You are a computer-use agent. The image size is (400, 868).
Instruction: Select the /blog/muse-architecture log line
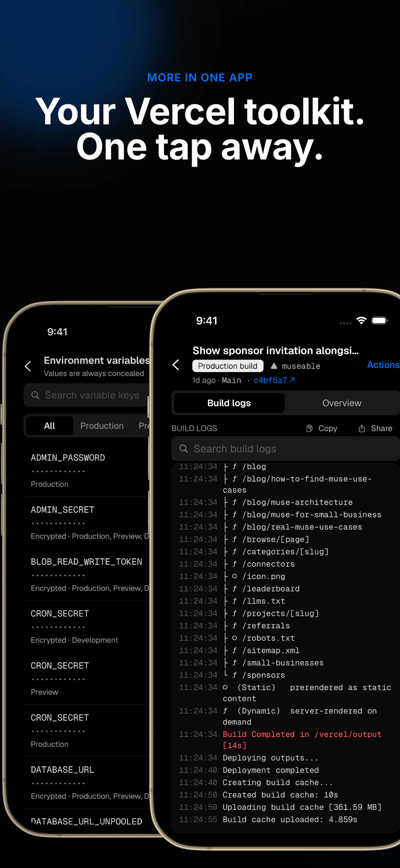coord(266,502)
